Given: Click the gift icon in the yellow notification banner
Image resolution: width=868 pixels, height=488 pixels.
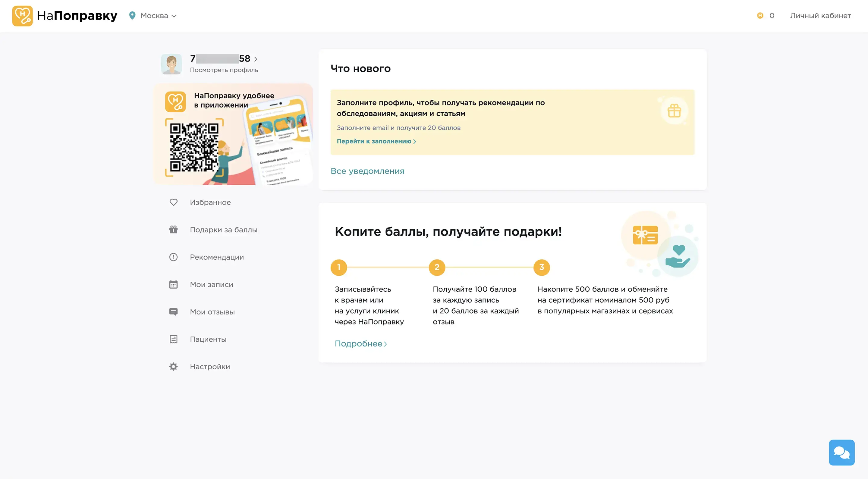Looking at the screenshot, I should (674, 111).
